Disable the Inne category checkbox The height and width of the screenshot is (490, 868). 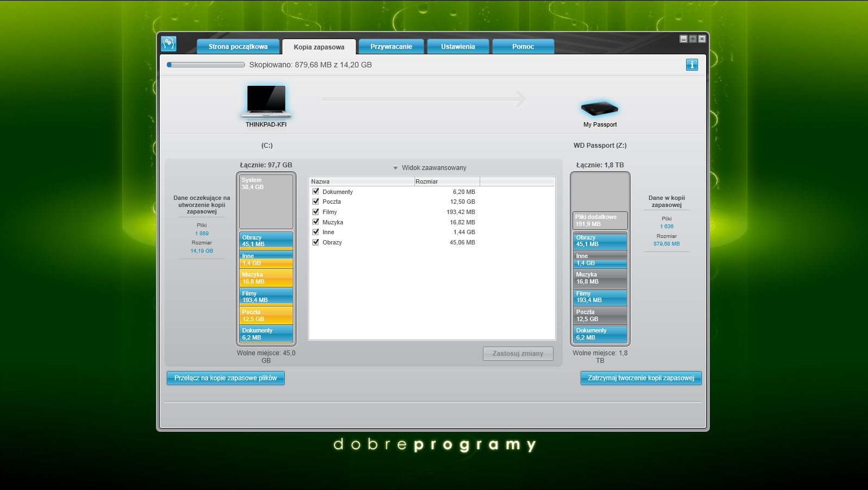316,232
